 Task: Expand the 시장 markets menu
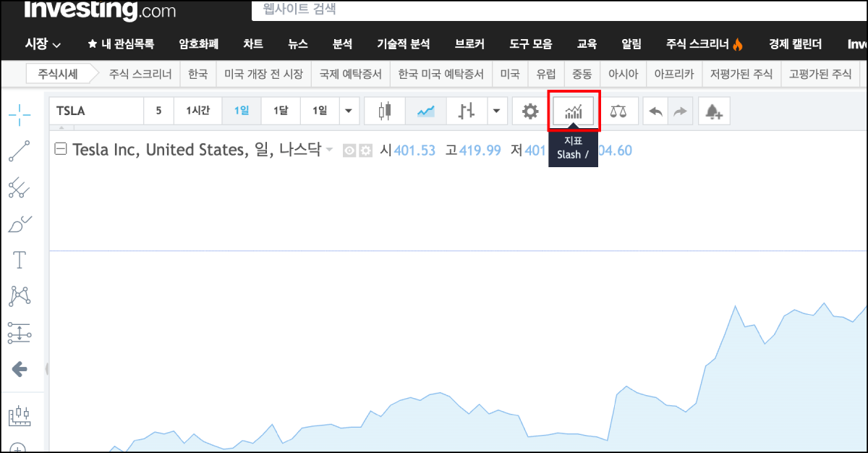[43, 44]
